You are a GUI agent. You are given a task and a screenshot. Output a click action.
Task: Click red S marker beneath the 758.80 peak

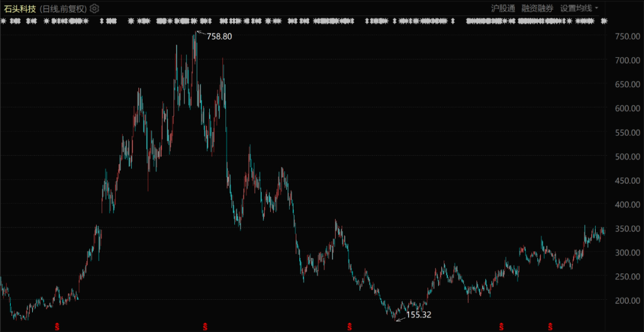pos(205,327)
